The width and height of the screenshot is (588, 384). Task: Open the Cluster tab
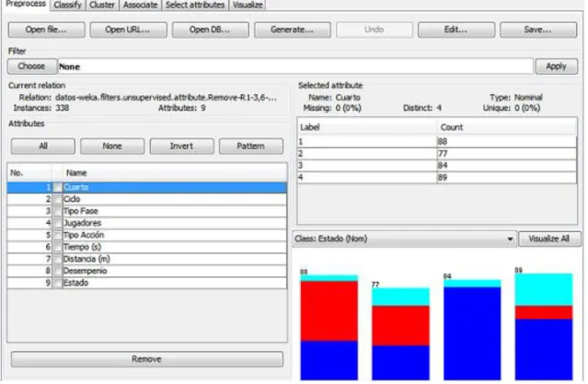point(102,6)
